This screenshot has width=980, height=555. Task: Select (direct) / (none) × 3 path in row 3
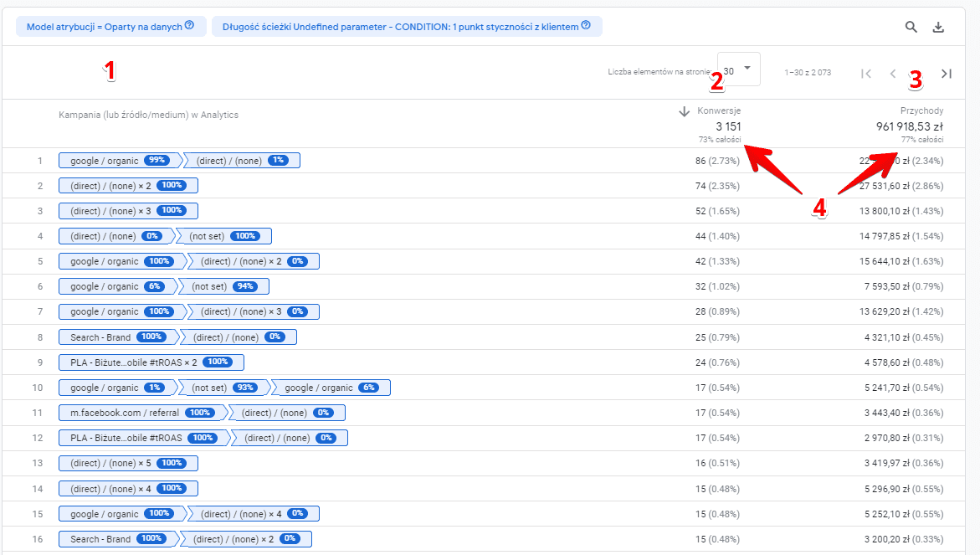pos(128,211)
